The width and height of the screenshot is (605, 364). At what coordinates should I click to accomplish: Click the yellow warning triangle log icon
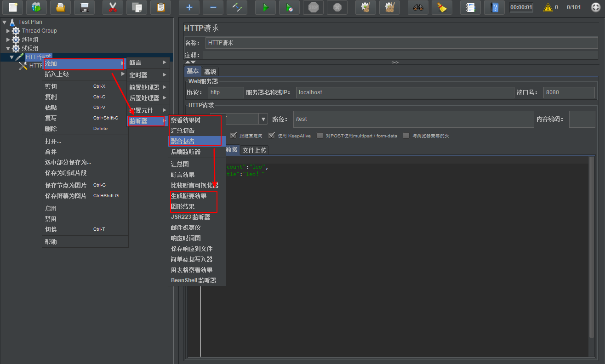tap(548, 7)
